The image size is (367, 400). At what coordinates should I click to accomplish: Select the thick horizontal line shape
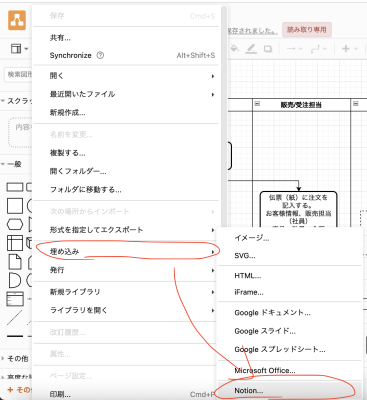point(15,336)
